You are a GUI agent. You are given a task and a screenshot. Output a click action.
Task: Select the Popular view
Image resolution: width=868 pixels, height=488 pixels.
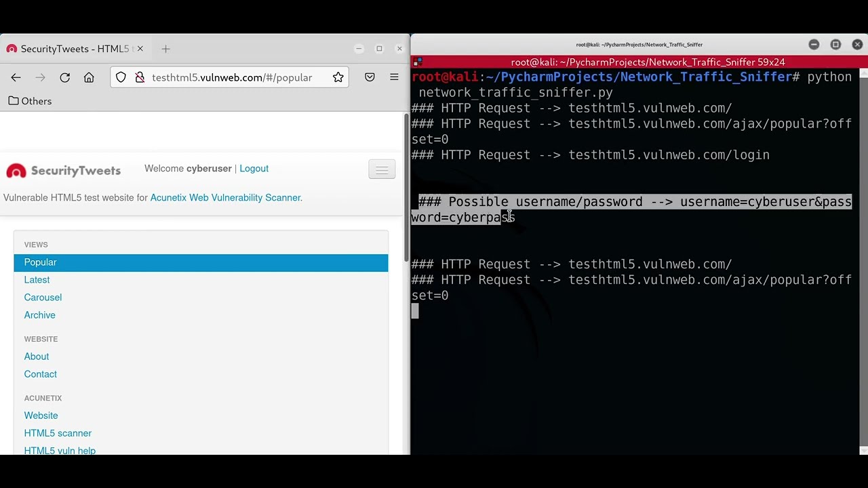[201, 262]
